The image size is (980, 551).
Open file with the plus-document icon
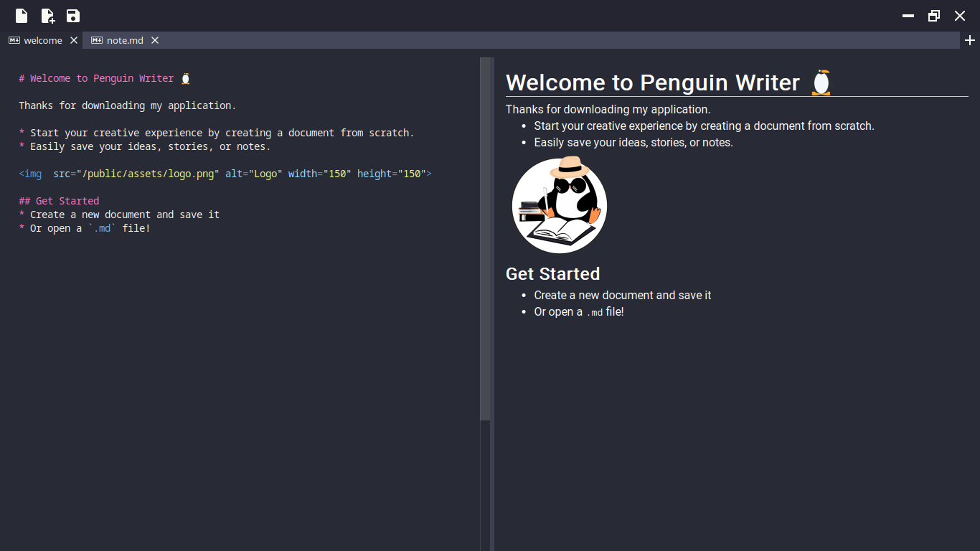point(47,16)
